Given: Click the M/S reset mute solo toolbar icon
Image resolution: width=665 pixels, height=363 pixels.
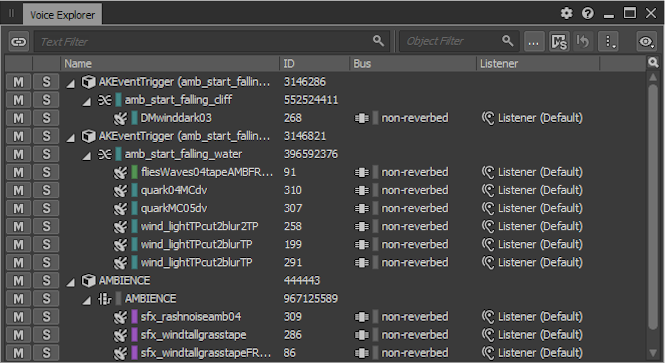Looking at the screenshot, I should [559, 42].
